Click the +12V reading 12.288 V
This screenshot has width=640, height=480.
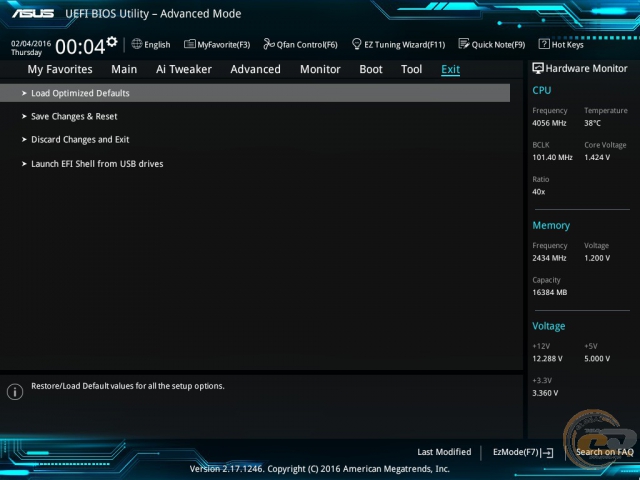click(547, 359)
